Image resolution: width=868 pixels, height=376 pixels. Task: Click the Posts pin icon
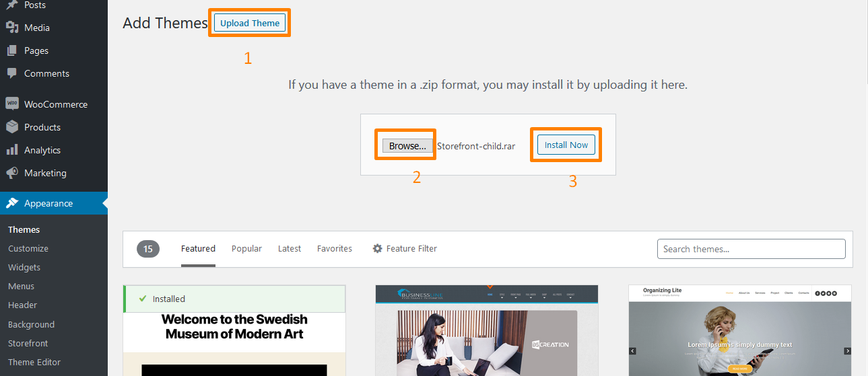(12, 5)
